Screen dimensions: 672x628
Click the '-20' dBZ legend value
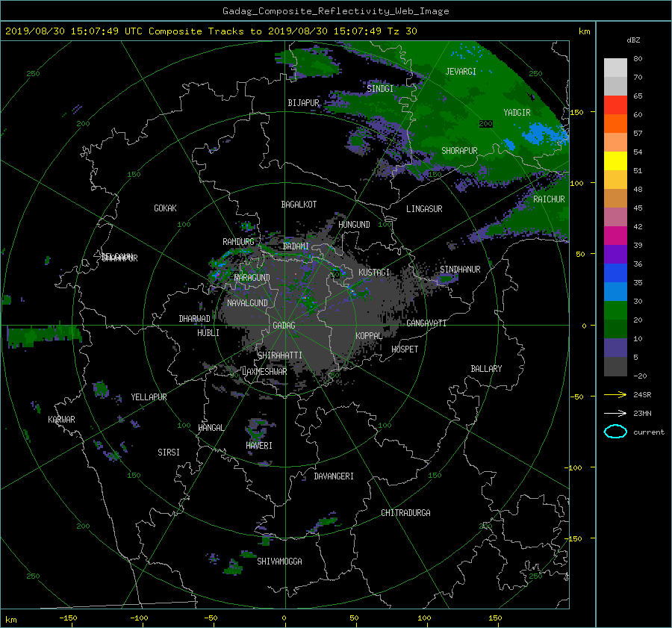pyautogui.click(x=640, y=376)
